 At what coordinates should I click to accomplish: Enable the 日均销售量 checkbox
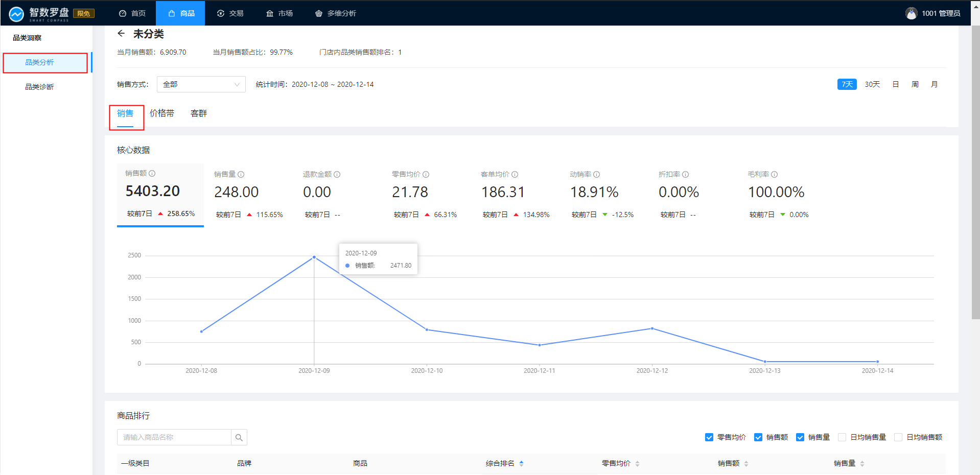coord(842,437)
